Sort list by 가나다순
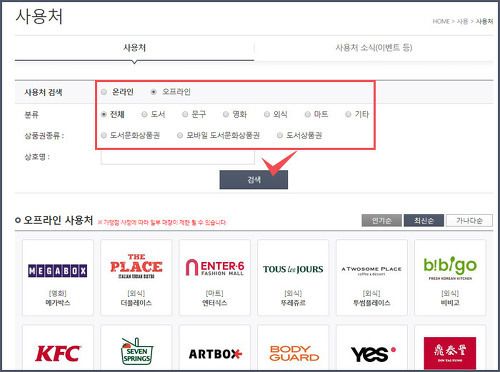The height and width of the screenshot is (372, 500). click(469, 220)
